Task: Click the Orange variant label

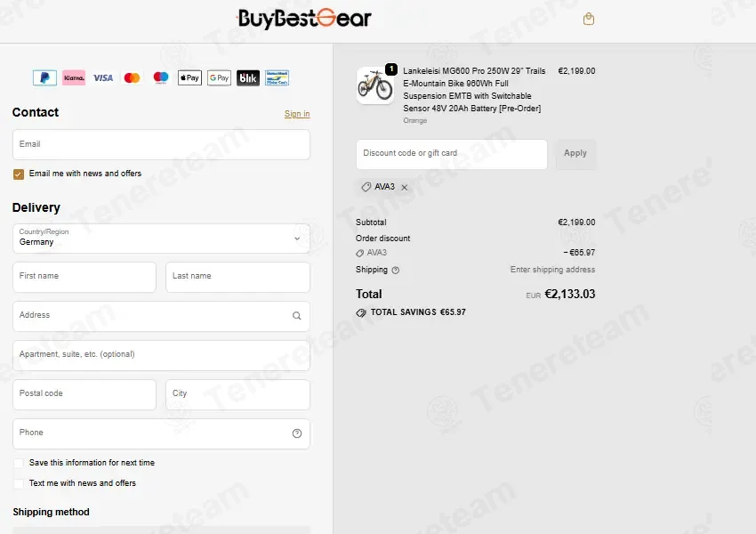Action: click(x=414, y=120)
